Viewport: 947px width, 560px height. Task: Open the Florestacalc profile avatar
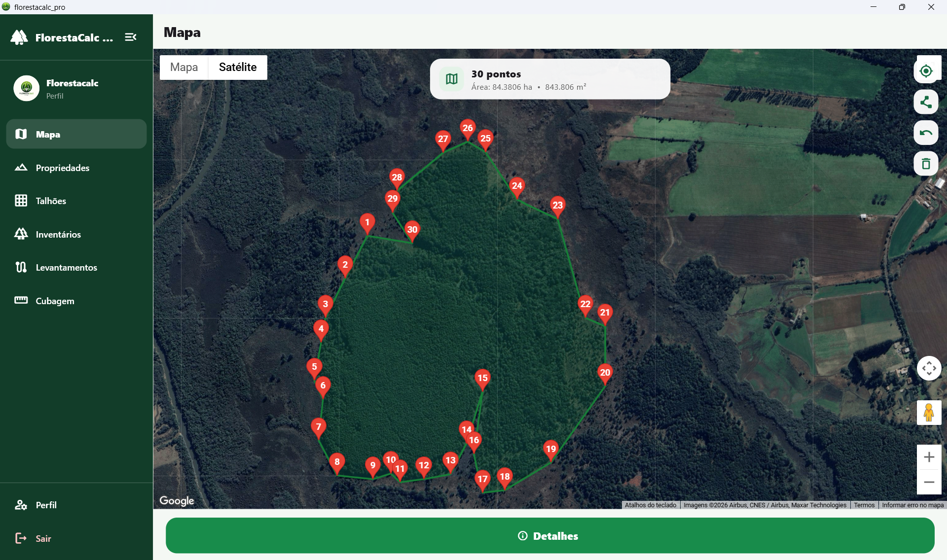point(26,88)
